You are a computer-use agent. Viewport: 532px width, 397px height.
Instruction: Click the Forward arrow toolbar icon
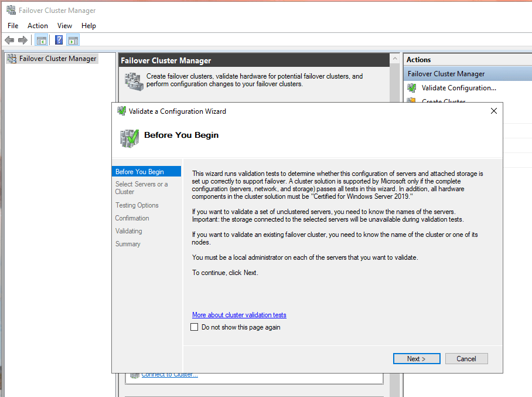(x=23, y=40)
